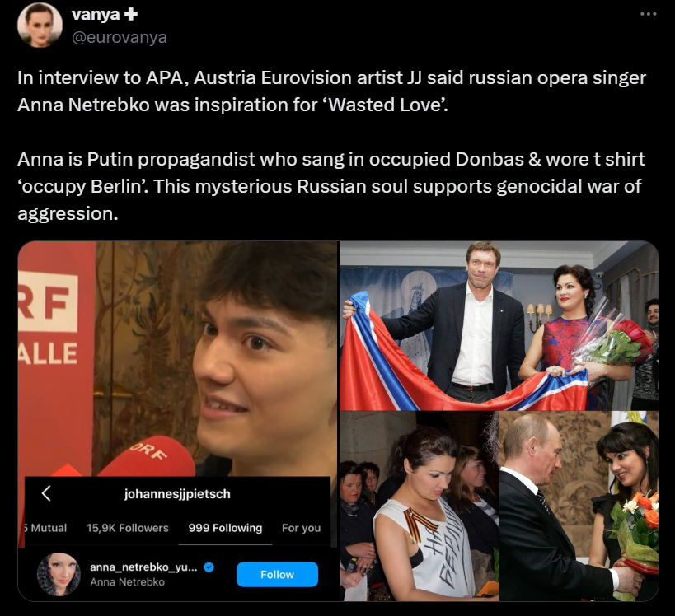The image size is (675, 616).
Task: Click the verified badge next to anna_netrebko_yu
Action: coord(209,567)
